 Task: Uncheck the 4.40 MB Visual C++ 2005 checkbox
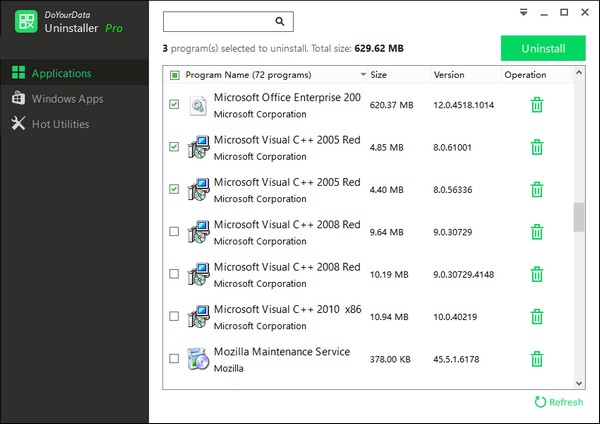pyautogui.click(x=174, y=189)
